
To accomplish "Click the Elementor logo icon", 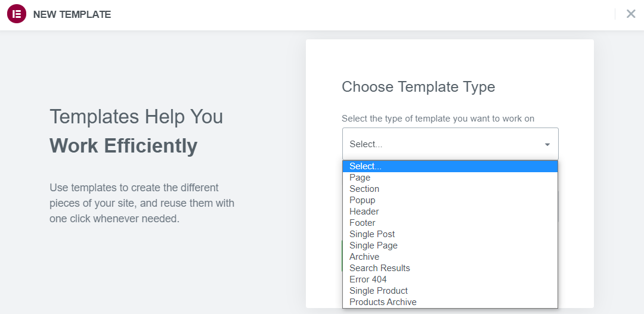I will tap(17, 14).
